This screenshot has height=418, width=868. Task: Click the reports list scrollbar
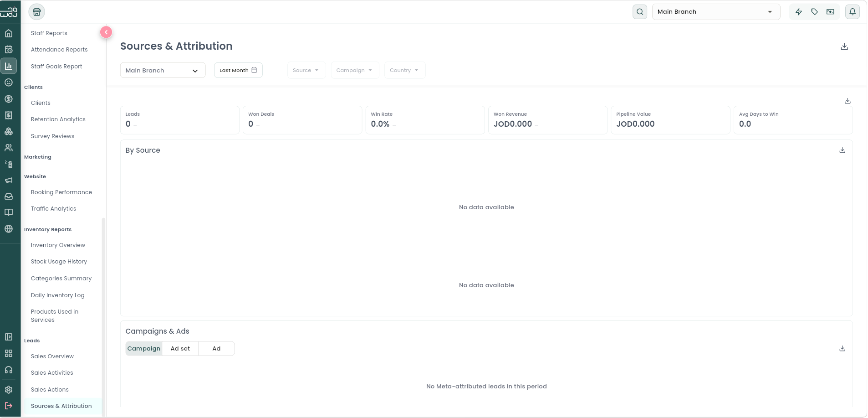(x=103, y=316)
